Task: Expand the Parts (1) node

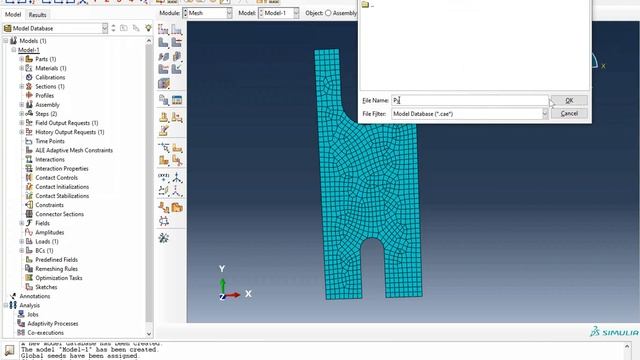Action: pyautogui.click(x=22, y=59)
